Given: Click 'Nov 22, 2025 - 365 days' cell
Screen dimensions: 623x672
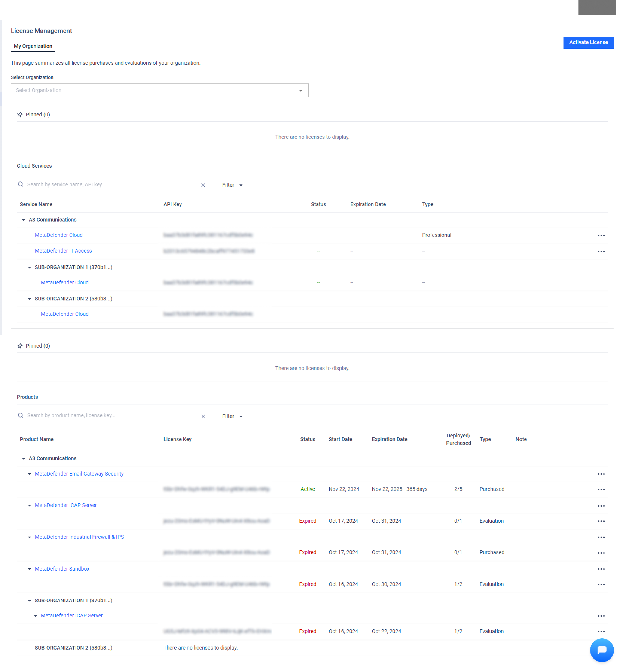Looking at the screenshot, I should [x=399, y=489].
